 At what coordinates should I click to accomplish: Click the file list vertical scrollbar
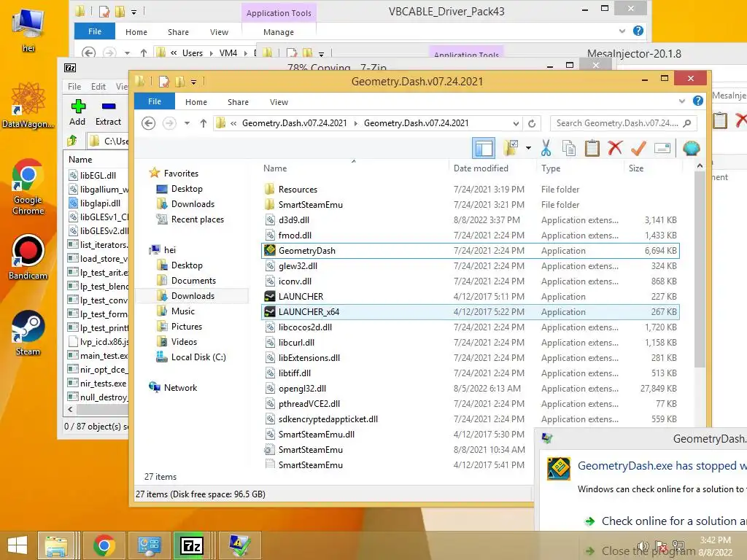(700, 269)
